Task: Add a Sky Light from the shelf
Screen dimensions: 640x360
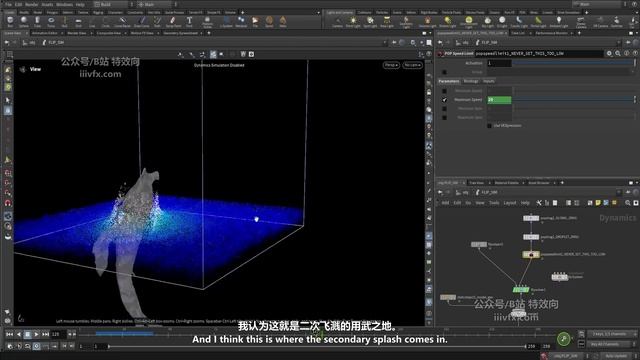Action: tap(487, 22)
